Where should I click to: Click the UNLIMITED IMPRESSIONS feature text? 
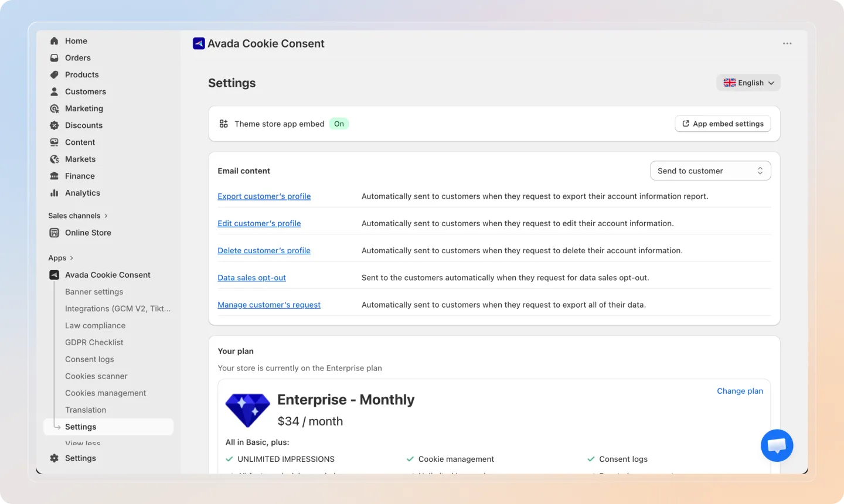(x=286, y=459)
